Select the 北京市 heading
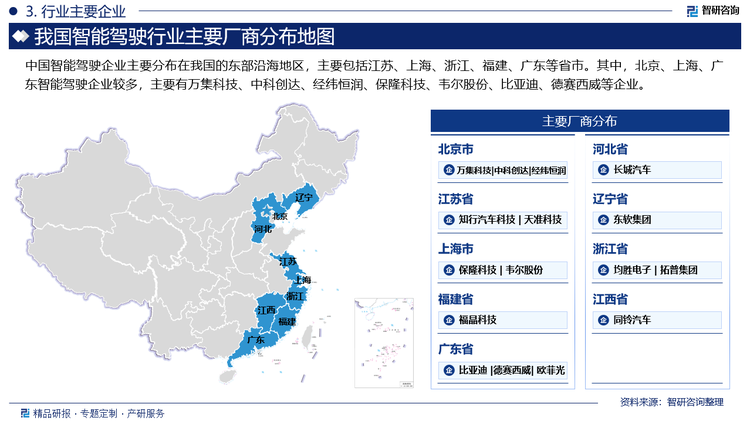This screenshot has width=750, height=421. point(455,149)
